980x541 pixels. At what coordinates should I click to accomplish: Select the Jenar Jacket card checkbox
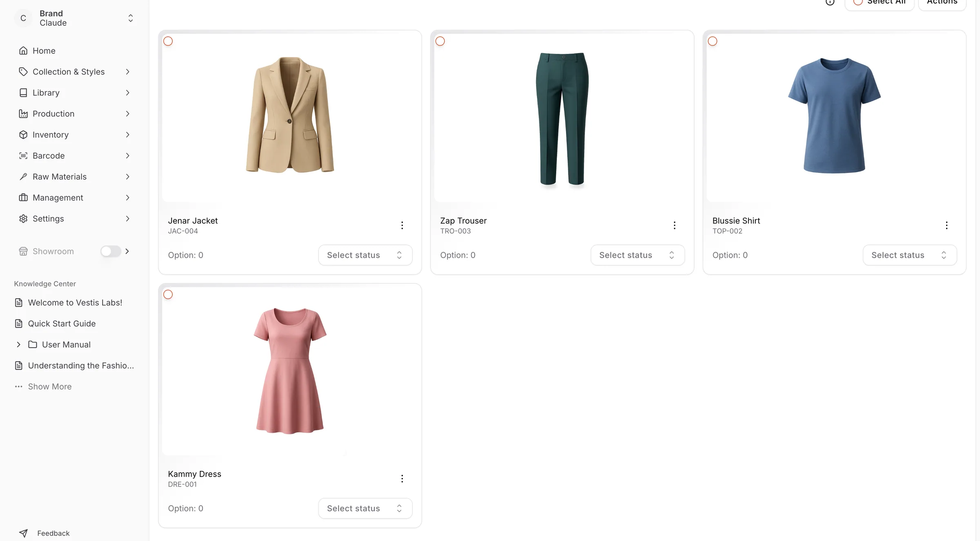tap(168, 41)
